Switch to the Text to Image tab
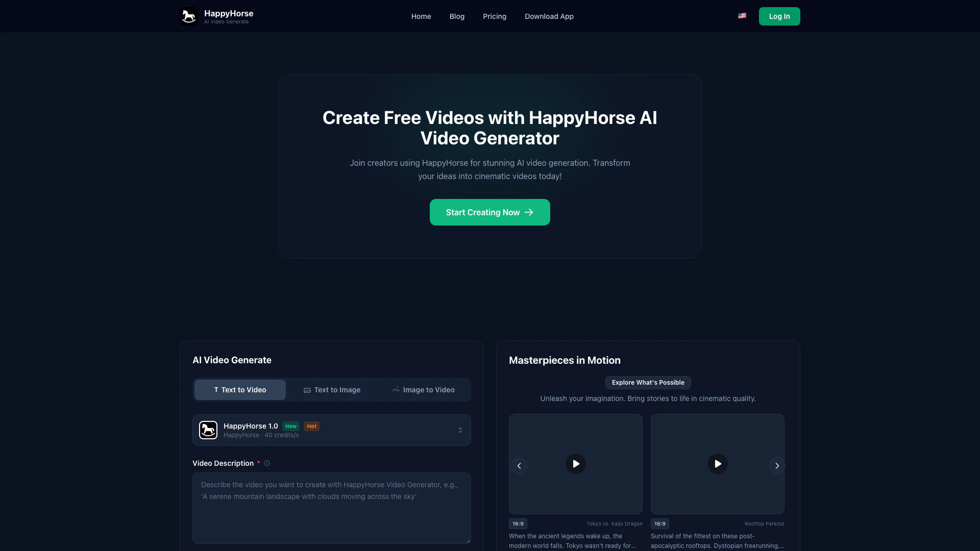980x551 pixels. (x=332, y=390)
